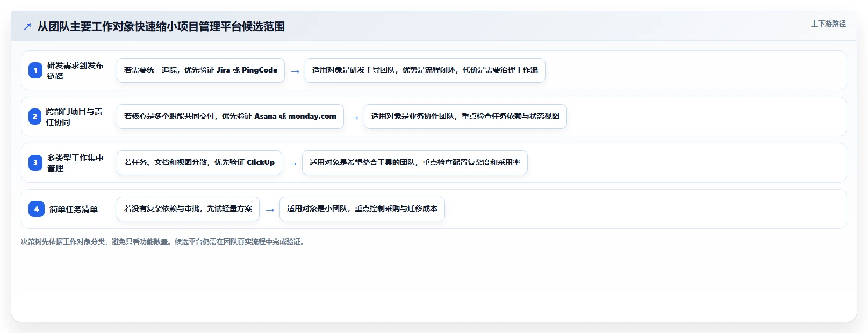Select the number 2 badge
The image size is (868, 333).
[x=35, y=117]
